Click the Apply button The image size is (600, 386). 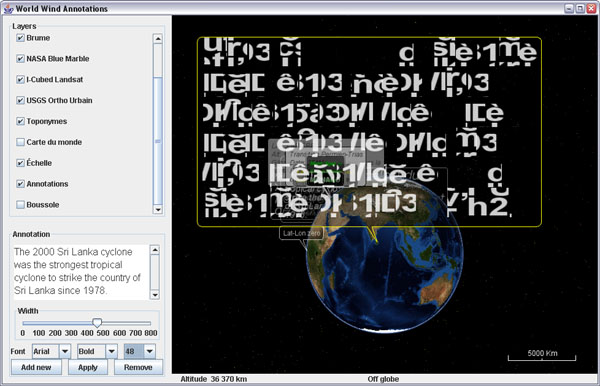point(88,367)
